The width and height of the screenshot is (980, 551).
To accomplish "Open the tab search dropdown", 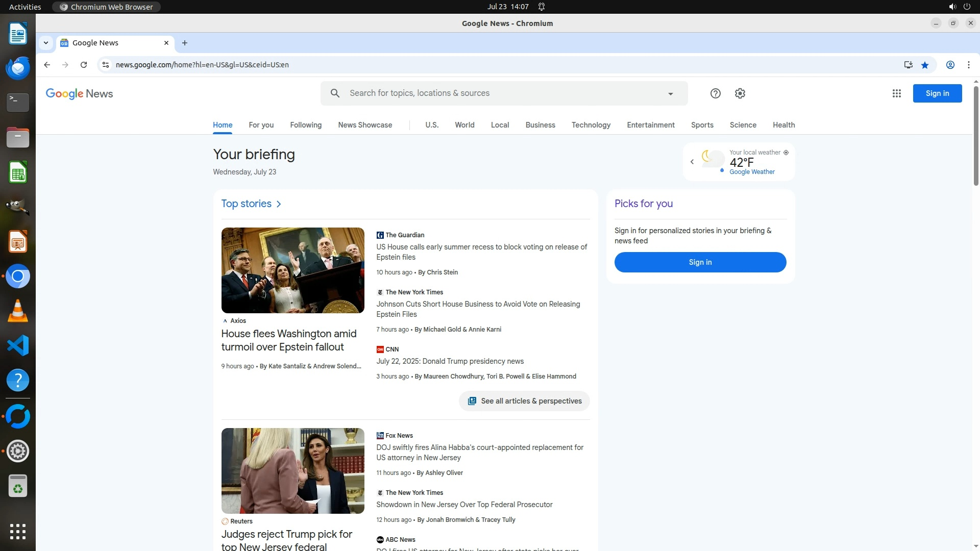I will point(46,43).
